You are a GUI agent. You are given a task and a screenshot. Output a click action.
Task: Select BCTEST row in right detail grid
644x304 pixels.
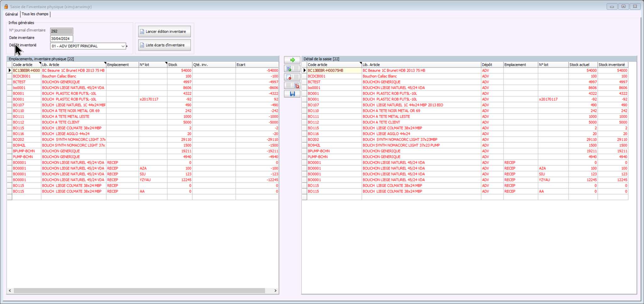pyautogui.click(x=333, y=82)
